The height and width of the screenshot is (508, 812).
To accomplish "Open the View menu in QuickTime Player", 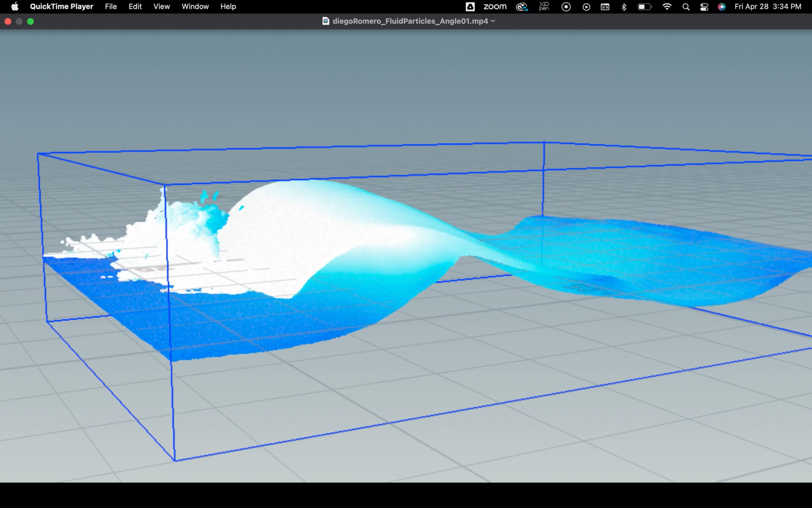I will point(161,6).
